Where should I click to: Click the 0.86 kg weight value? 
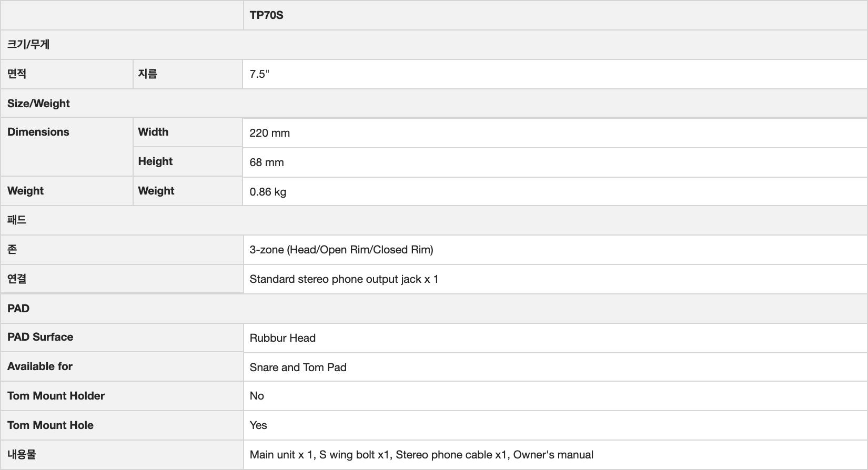(x=268, y=192)
